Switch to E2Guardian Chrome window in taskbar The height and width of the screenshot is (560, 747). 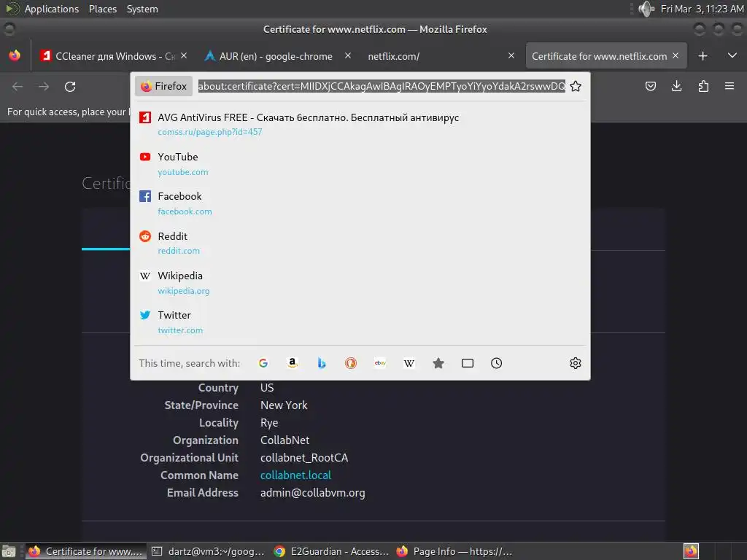coord(331,551)
